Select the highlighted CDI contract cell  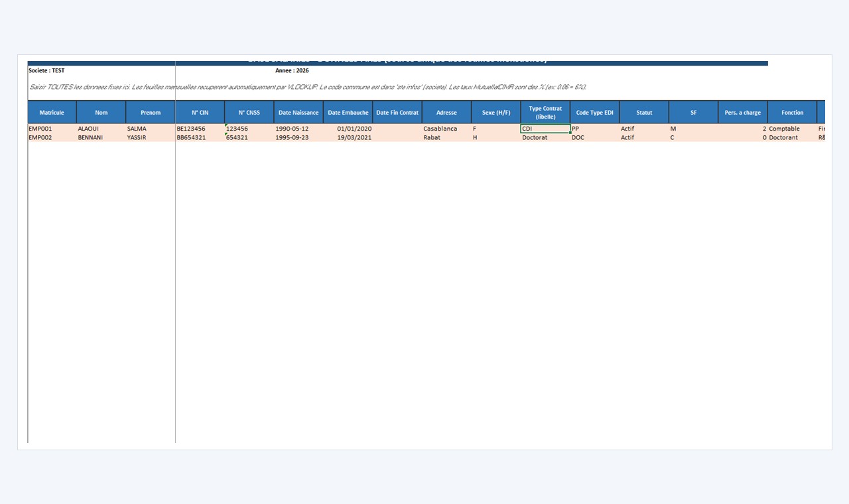(545, 129)
